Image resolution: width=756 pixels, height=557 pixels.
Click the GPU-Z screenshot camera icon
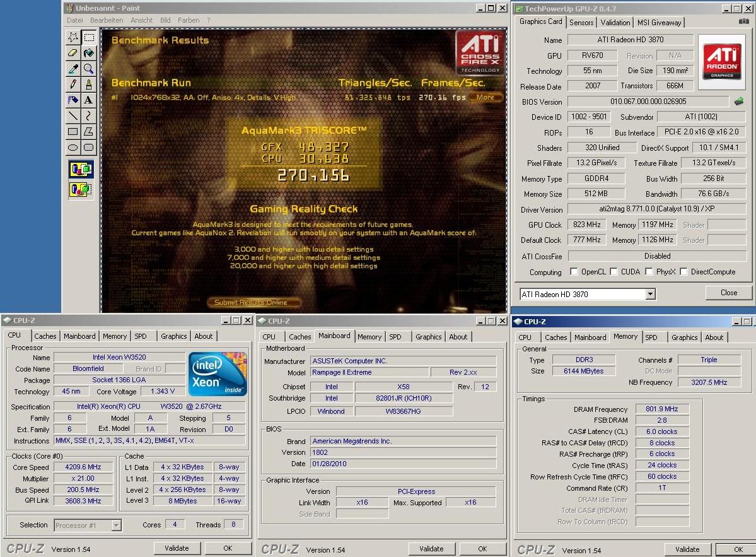744,21
